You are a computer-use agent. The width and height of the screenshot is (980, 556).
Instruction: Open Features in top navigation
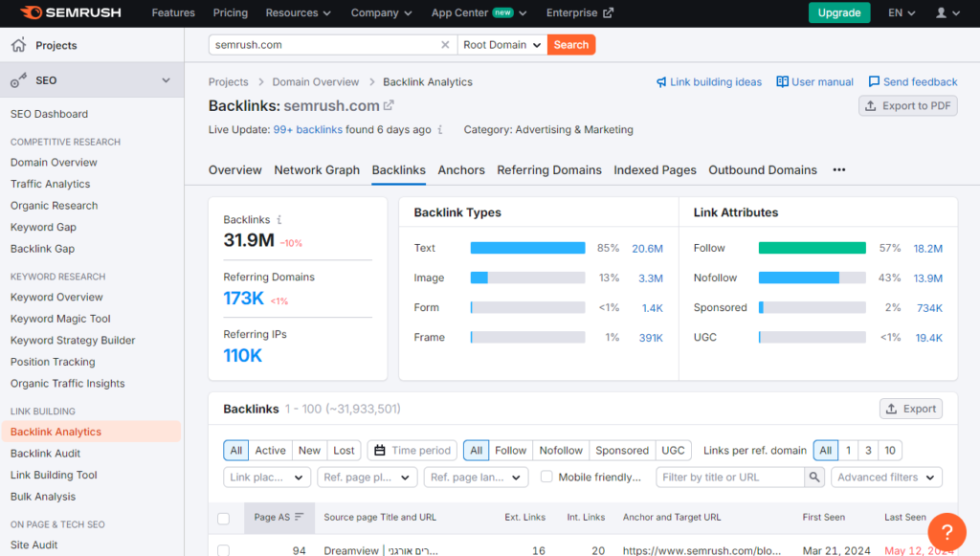coord(173,12)
